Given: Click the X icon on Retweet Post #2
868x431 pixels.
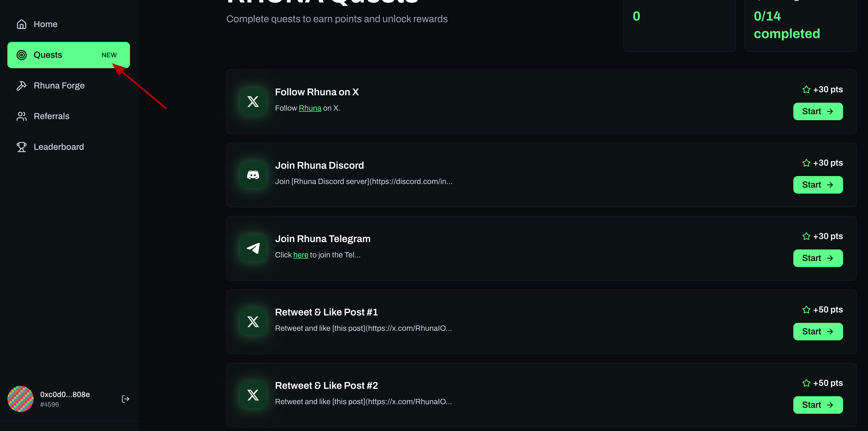Looking at the screenshot, I should pyautogui.click(x=253, y=395).
